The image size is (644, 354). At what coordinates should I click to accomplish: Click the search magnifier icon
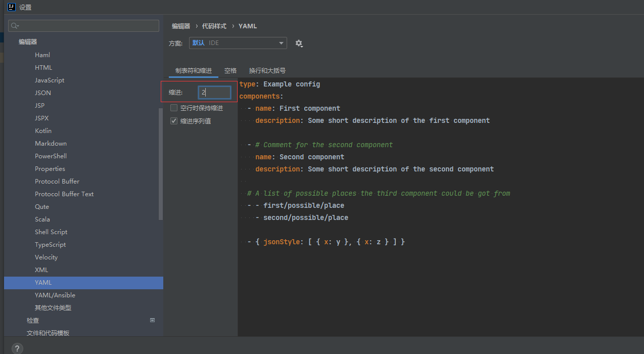tap(15, 26)
